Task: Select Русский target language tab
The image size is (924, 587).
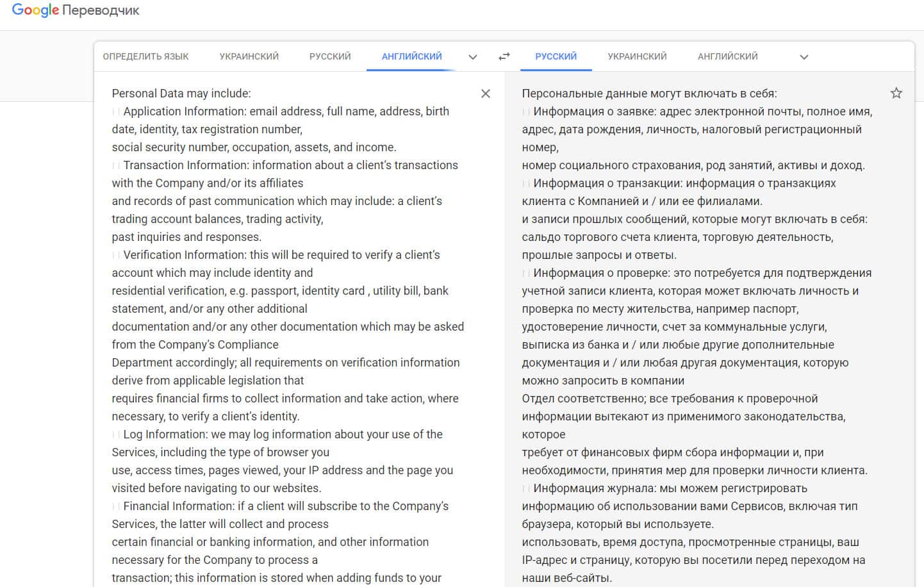Action: click(x=556, y=56)
